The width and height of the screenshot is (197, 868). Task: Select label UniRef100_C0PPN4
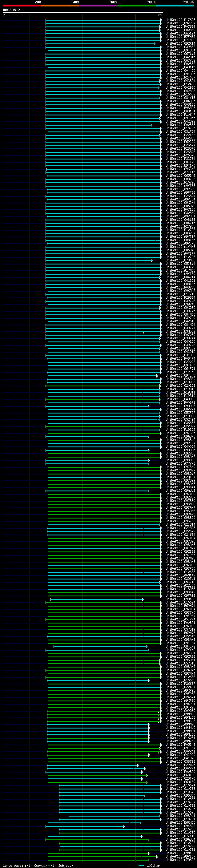click(180, 768)
